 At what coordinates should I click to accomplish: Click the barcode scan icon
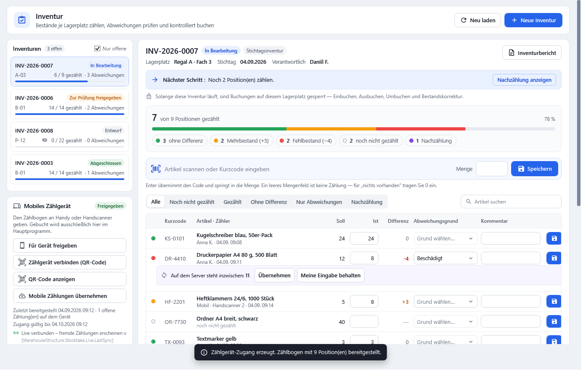pos(156,169)
